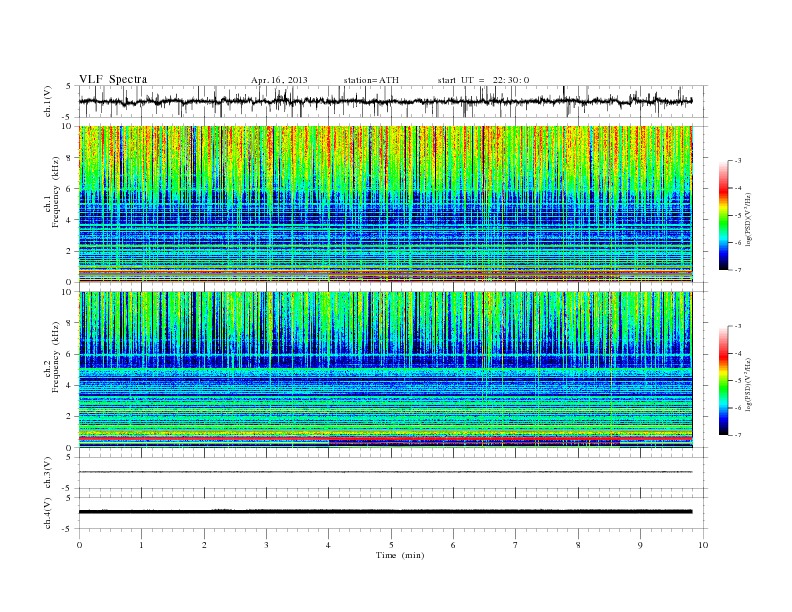The height and width of the screenshot is (612, 792).
Task: Click the ch.2 PSD color bar
Action: coord(723,380)
